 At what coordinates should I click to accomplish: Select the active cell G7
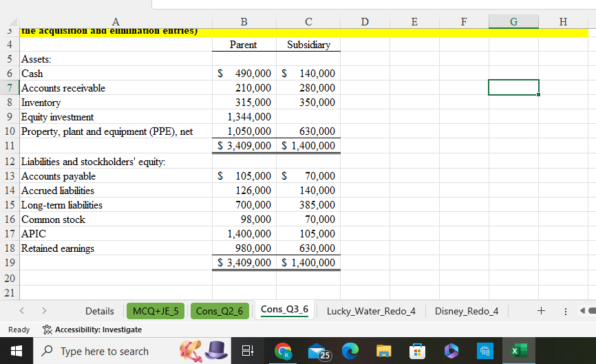click(x=513, y=87)
